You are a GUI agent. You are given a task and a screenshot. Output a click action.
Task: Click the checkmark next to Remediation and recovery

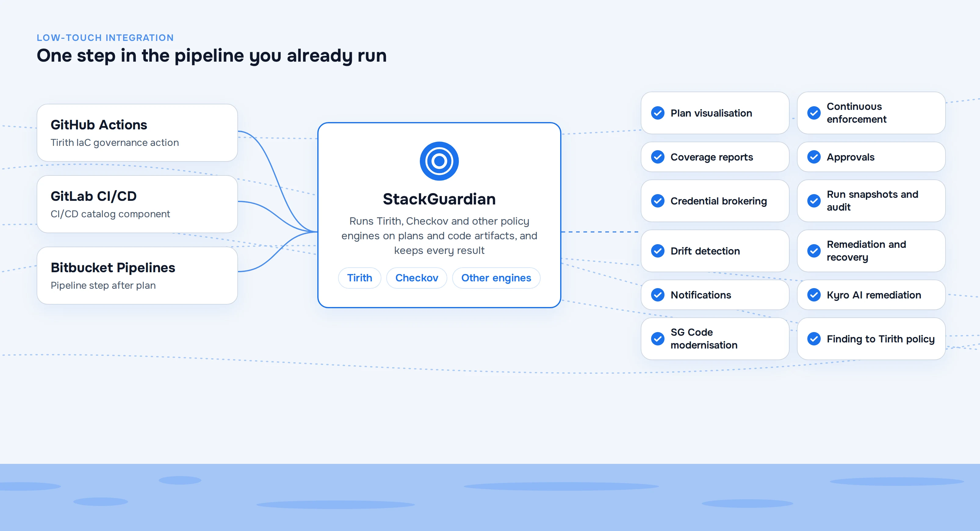(x=814, y=251)
